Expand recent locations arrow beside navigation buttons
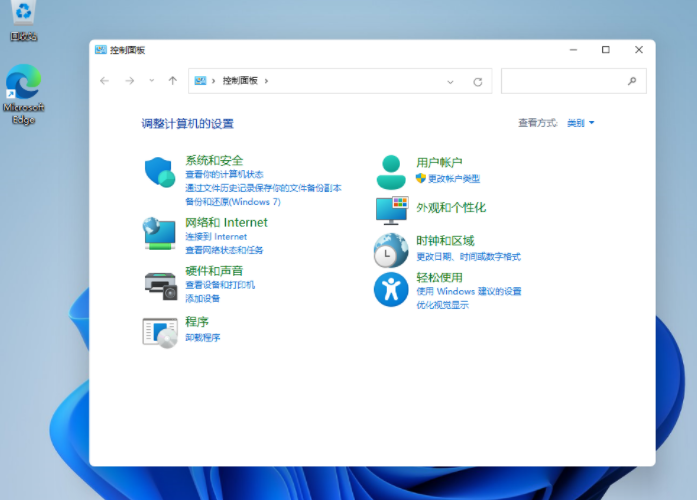698x500 pixels. pos(152,81)
